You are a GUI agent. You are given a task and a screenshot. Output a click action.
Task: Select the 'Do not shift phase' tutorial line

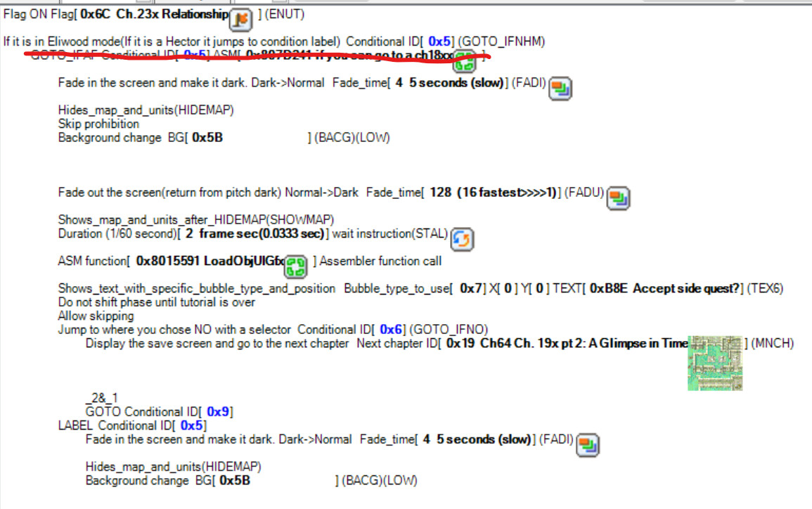156,302
